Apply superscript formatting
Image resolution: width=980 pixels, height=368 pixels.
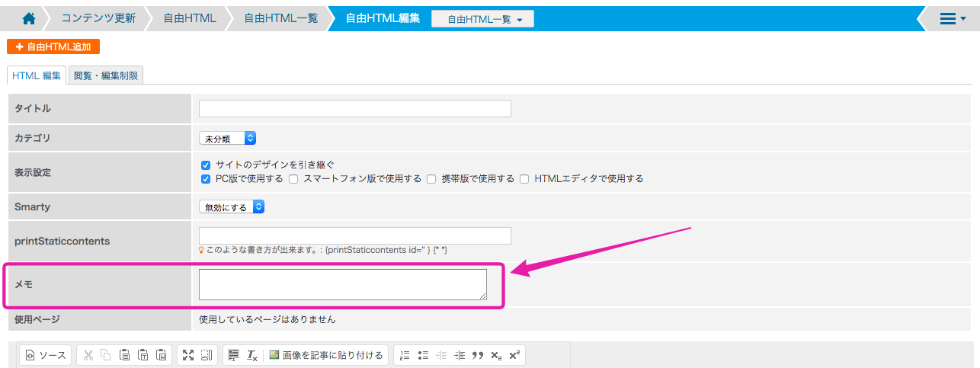514,355
